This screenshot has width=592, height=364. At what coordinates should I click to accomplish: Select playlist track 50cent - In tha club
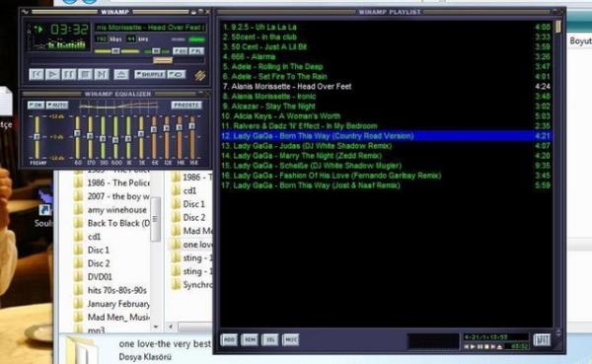coord(386,37)
